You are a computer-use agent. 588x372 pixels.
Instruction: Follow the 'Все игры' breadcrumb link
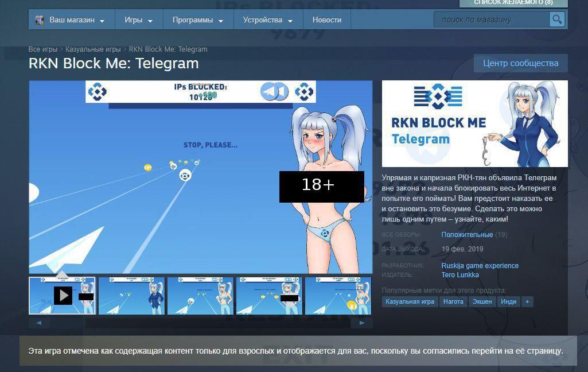pos(43,49)
